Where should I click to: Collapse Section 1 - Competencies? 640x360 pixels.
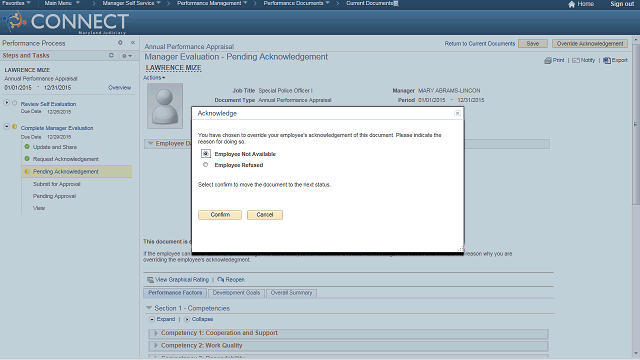149,308
